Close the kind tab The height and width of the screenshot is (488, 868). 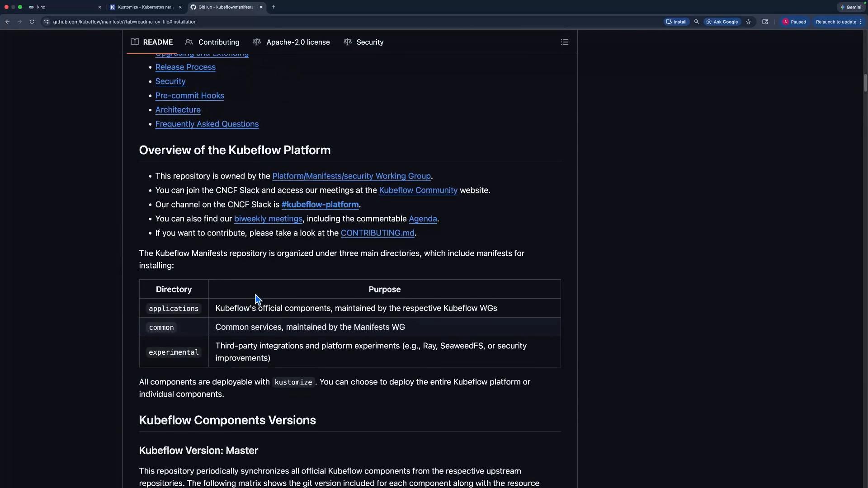click(x=99, y=7)
